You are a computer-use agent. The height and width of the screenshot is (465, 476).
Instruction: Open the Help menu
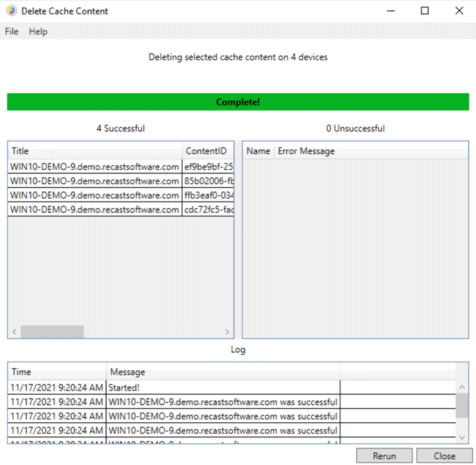[x=38, y=32]
